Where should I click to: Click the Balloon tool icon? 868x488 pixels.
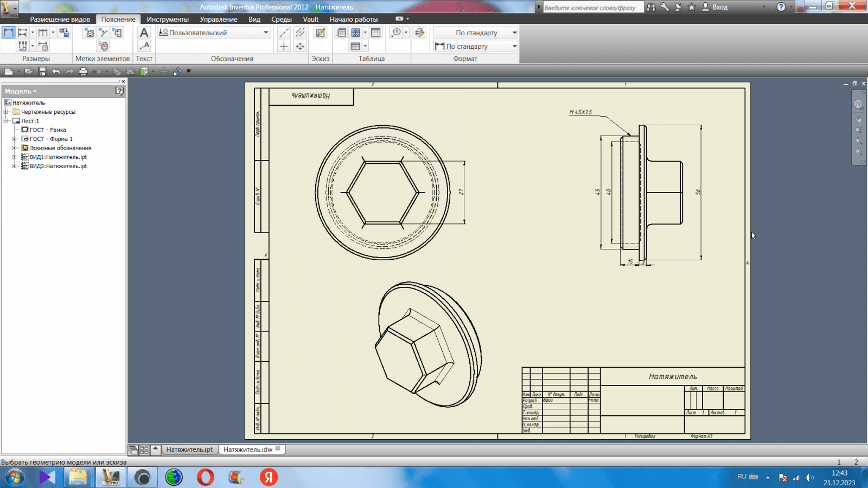397,33
